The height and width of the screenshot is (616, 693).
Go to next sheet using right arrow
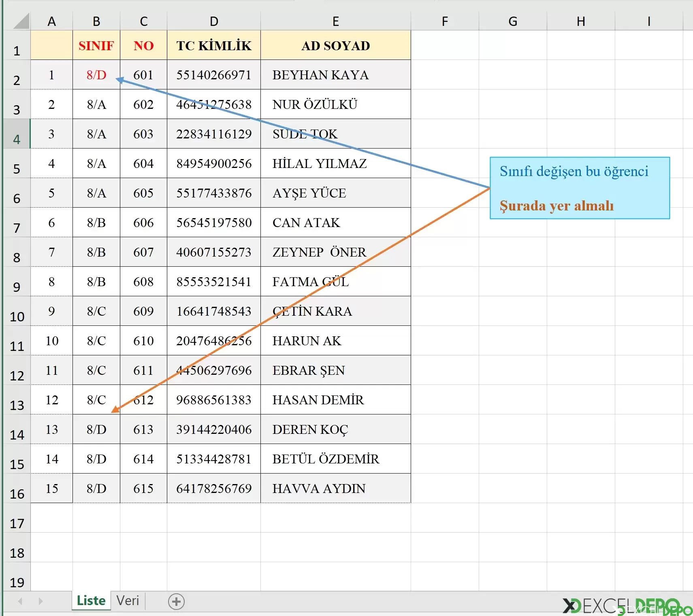click(x=41, y=601)
